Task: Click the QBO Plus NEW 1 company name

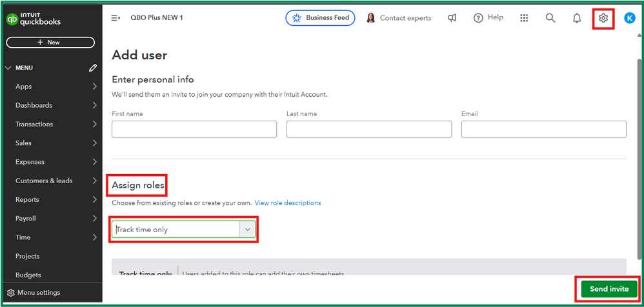Action: pos(157,17)
